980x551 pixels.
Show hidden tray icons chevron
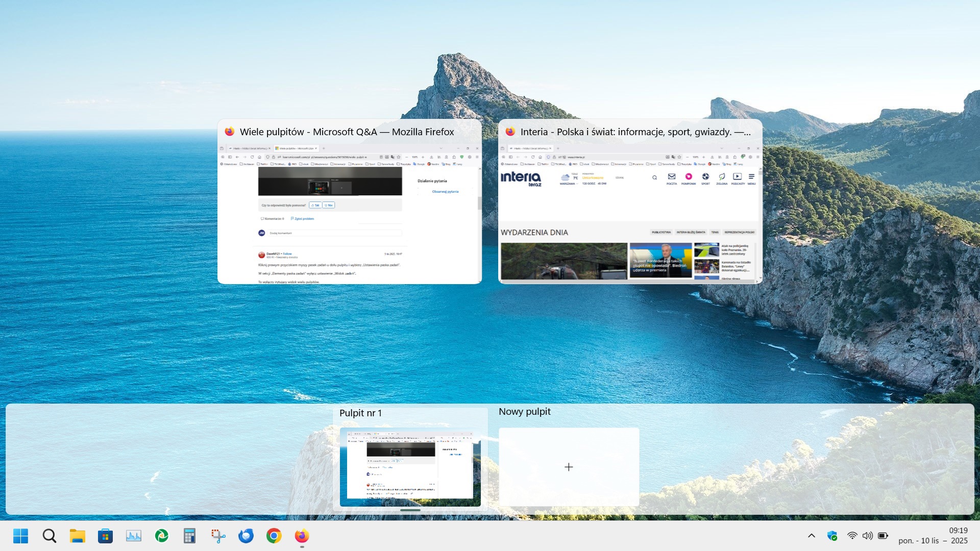[812, 536]
